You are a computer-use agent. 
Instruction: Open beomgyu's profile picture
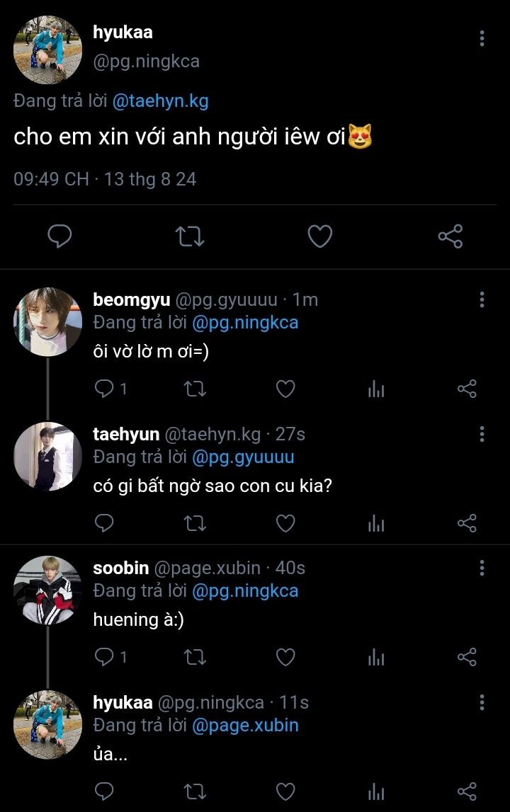coord(47,321)
